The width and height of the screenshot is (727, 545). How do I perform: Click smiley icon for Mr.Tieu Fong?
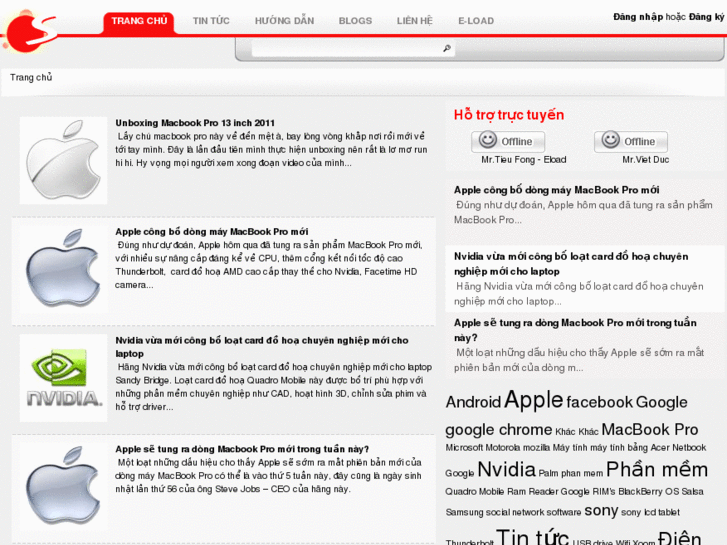[487, 140]
